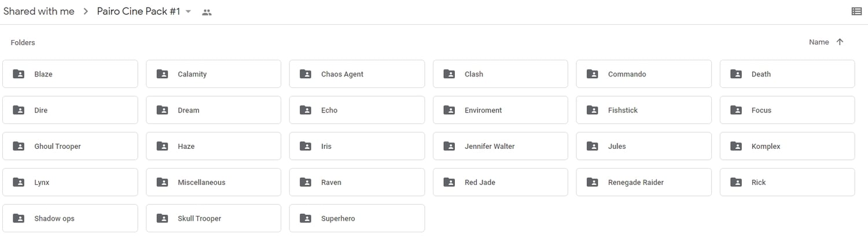This screenshot has height=252, width=868.
Task: Click the Death shared folder icon
Action: 736,74
